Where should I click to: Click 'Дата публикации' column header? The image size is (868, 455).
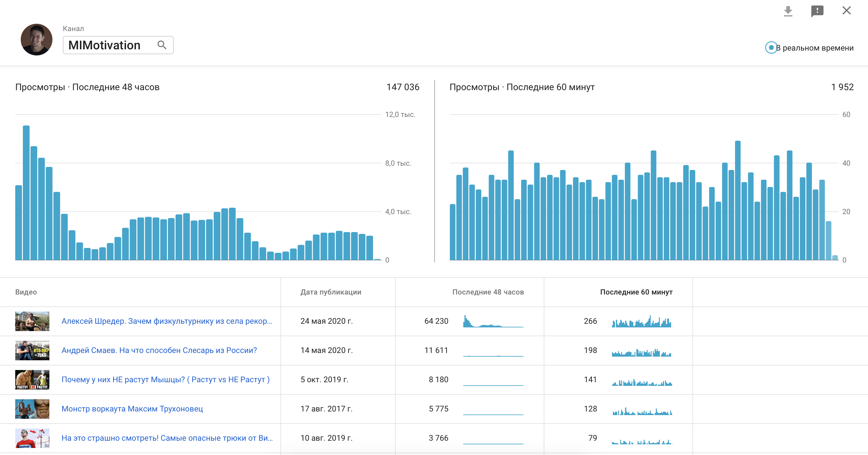pos(331,292)
